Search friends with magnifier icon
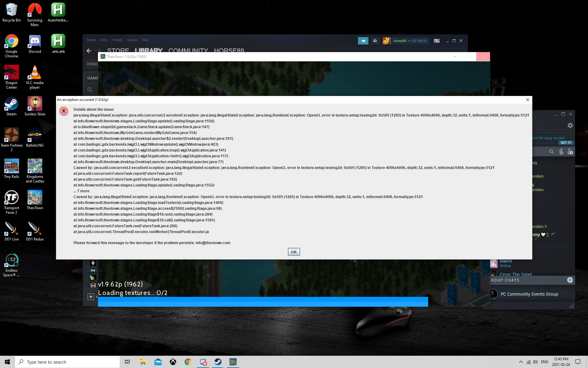588x368 pixels. (551, 151)
